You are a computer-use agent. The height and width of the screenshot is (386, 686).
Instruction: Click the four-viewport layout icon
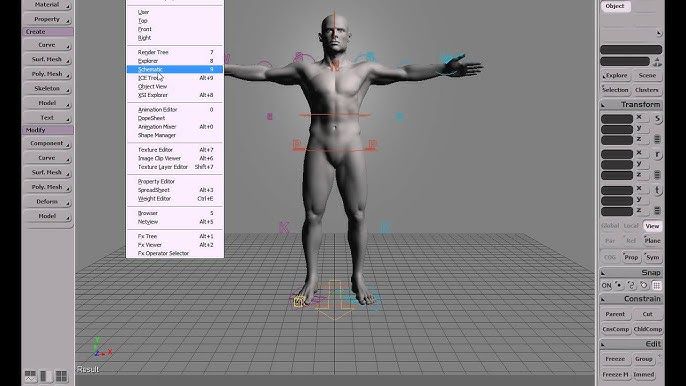61,376
